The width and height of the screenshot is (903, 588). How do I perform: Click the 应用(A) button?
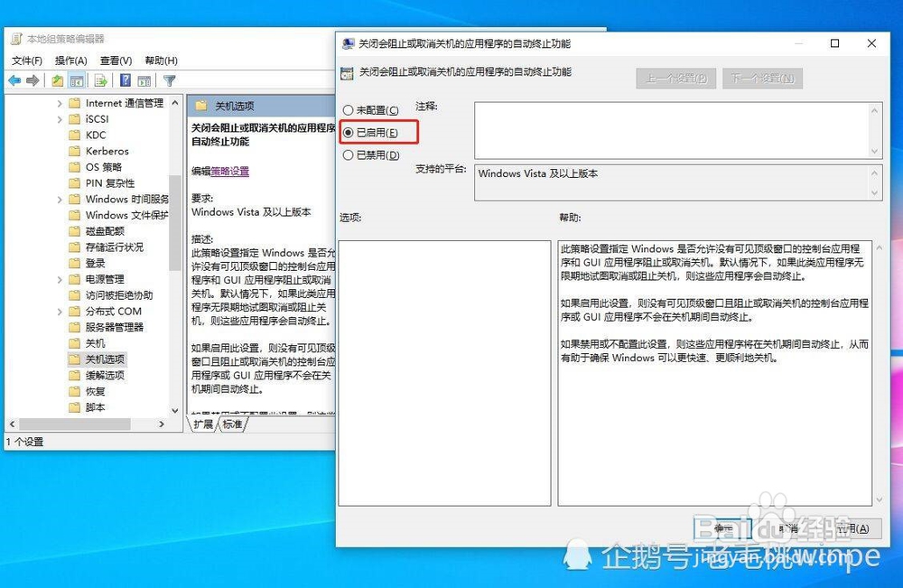(x=852, y=528)
